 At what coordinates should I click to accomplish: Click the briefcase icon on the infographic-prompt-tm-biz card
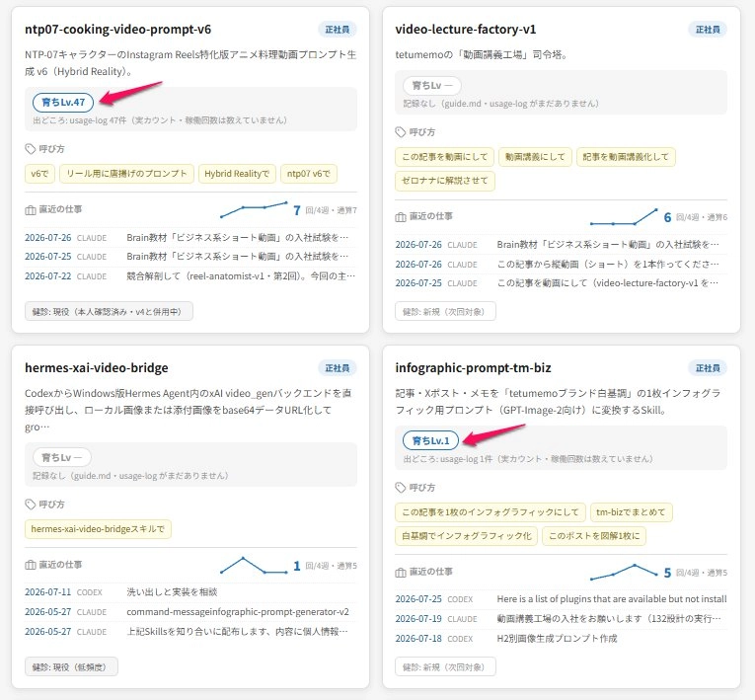(x=401, y=573)
